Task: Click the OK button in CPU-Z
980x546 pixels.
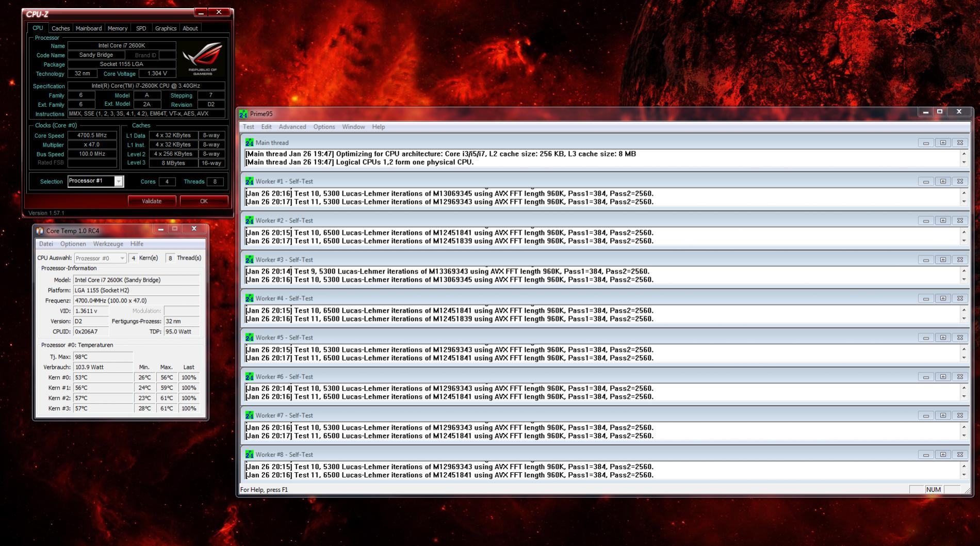Action: 204,201
